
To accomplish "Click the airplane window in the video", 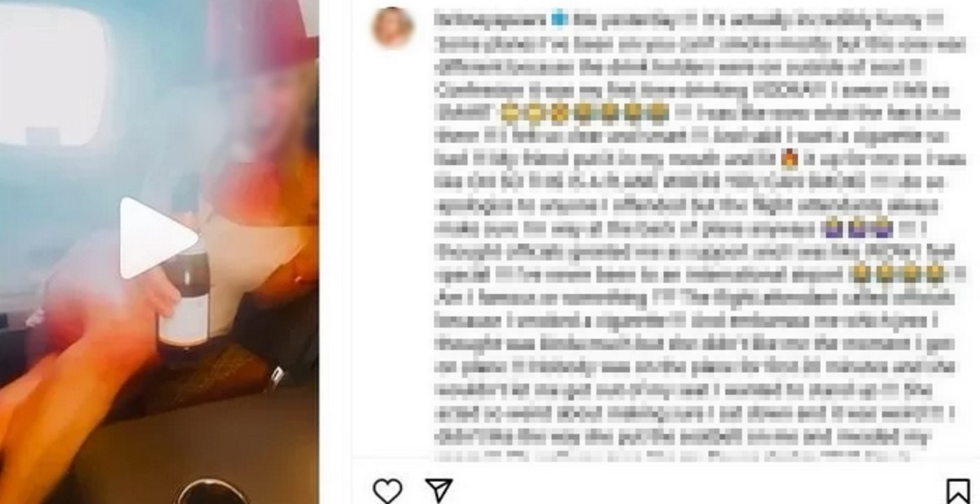I will coord(52,78).
